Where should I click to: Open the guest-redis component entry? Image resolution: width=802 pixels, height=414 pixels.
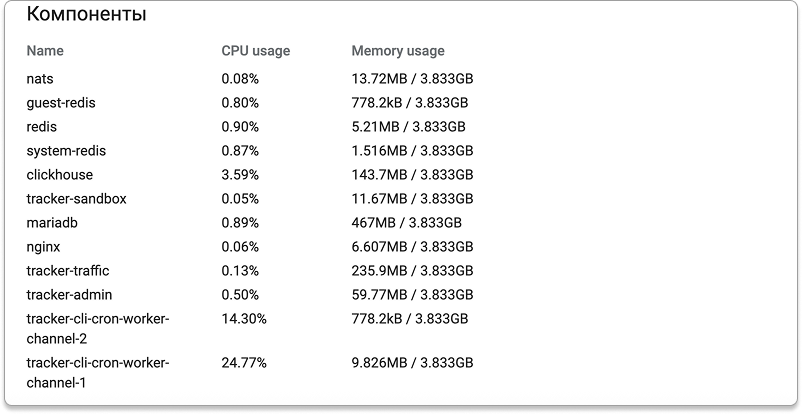(61, 102)
